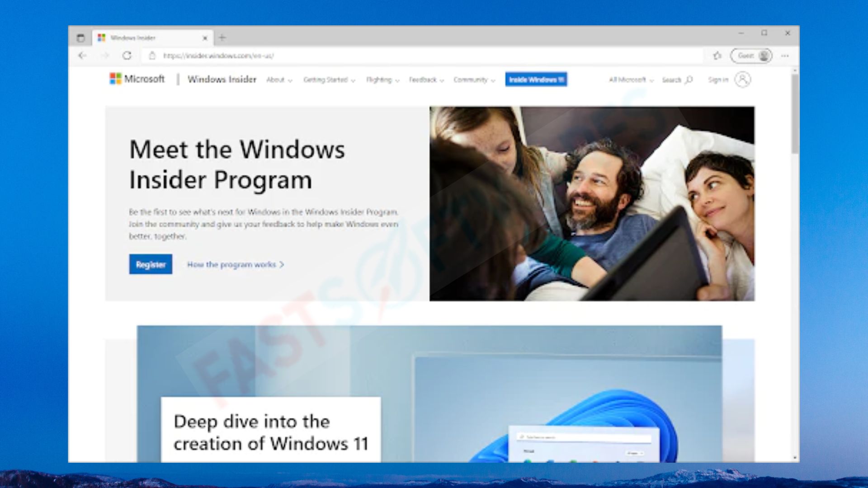Click the hero photo of people
The height and width of the screenshot is (488, 868).
click(x=592, y=204)
